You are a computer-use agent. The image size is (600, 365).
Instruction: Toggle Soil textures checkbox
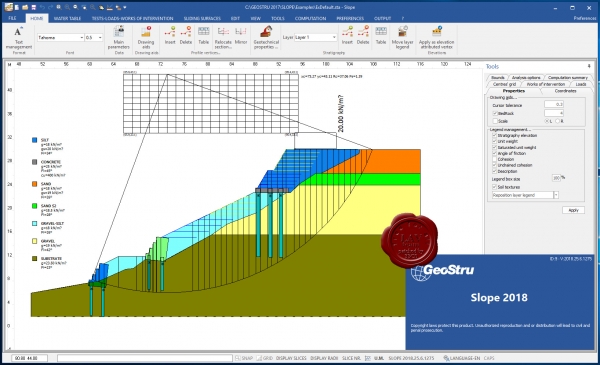point(494,187)
